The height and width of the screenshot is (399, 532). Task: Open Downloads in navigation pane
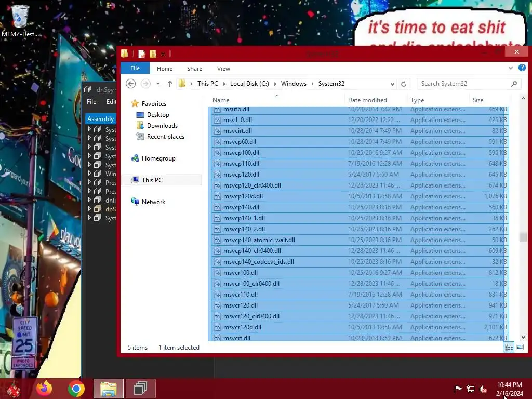(x=162, y=126)
